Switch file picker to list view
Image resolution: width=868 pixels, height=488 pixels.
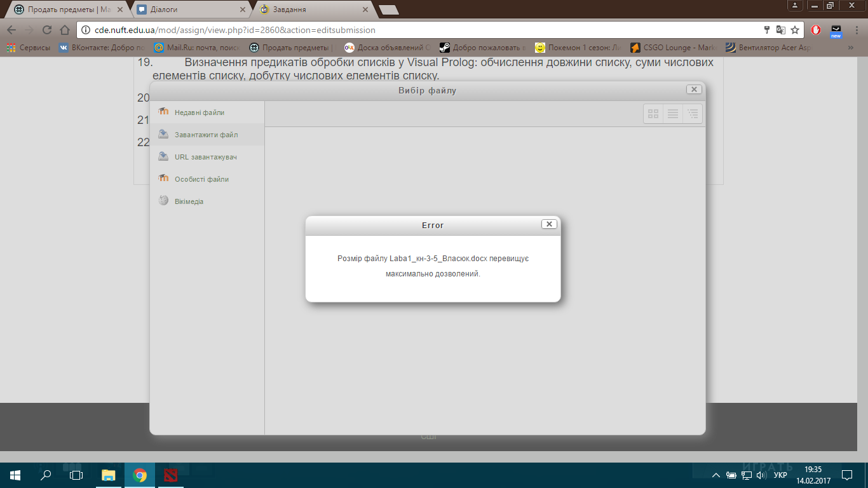pos(673,114)
